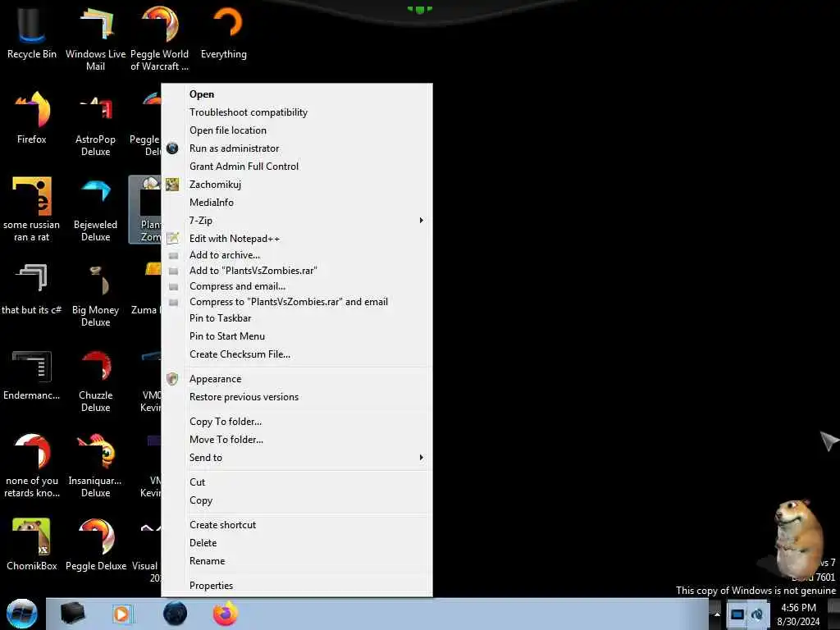Open the clock showing 4:56 PM

(x=798, y=614)
